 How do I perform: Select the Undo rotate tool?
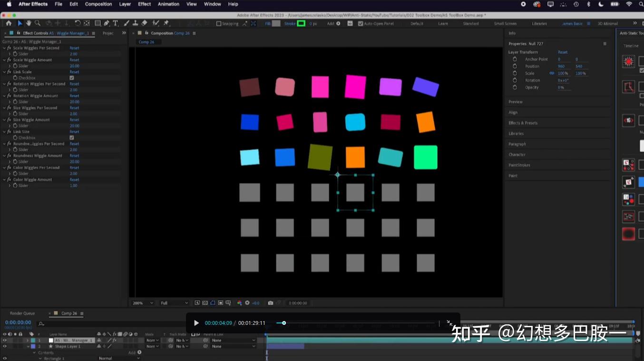pos(78,23)
